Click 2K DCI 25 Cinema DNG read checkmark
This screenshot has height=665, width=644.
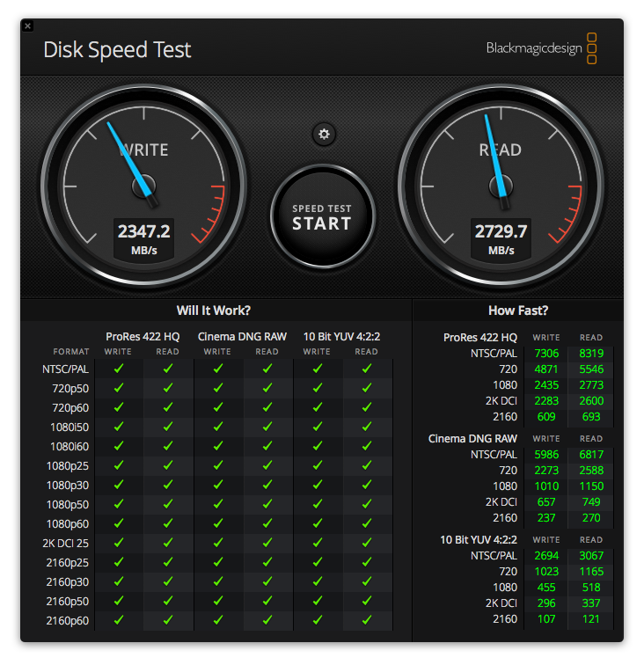tap(267, 543)
